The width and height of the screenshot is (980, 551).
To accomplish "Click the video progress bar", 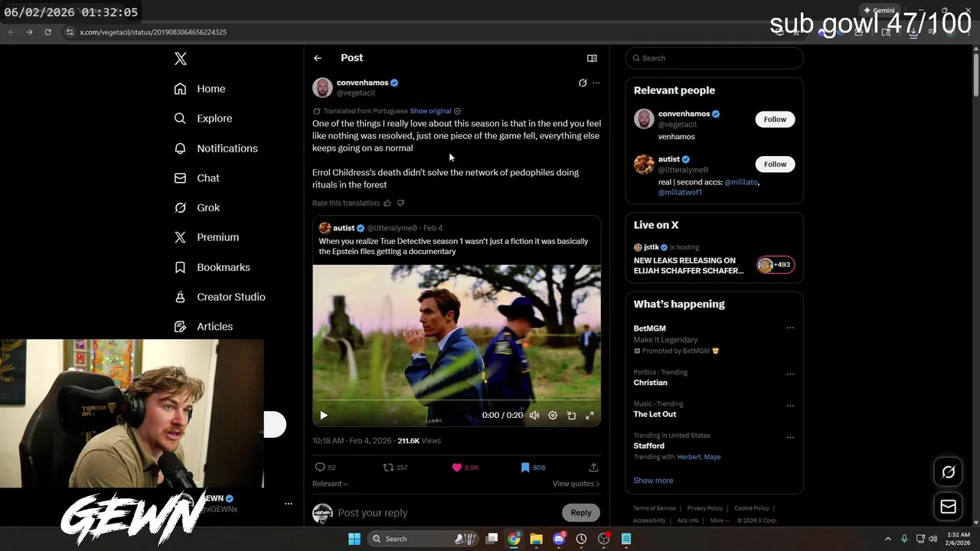I will click(x=456, y=400).
